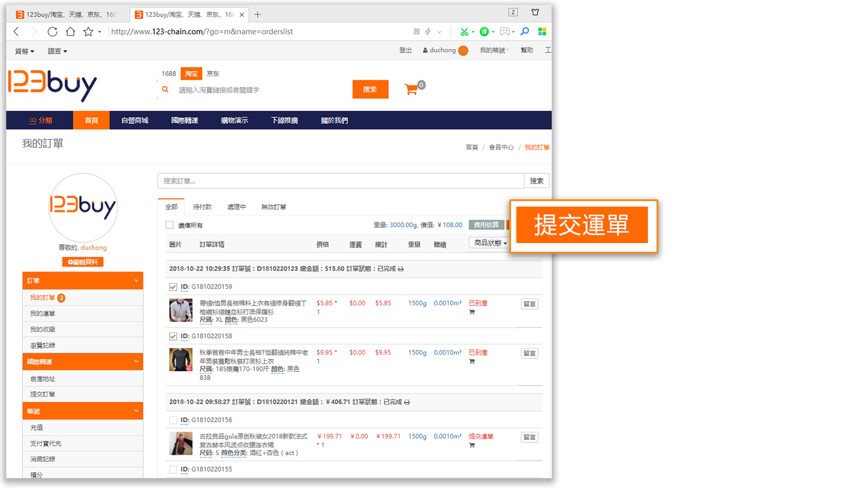The width and height of the screenshot is (868, 488).
Task: Click the 費用估算 button
Action: click(486, 225)
